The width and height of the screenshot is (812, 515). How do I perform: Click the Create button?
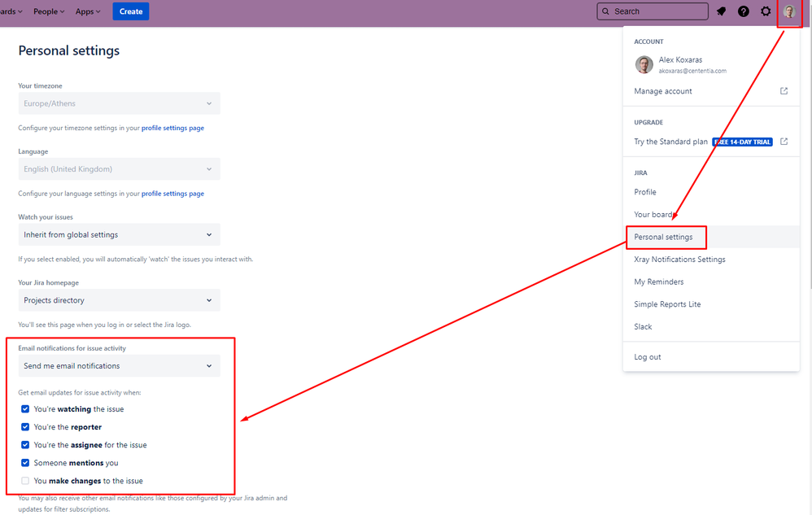click(130, 11)
